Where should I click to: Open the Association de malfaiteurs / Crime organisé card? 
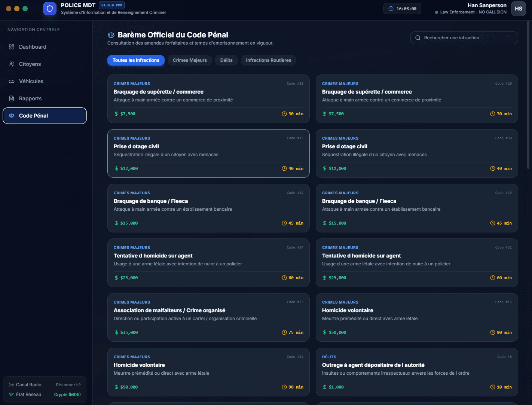[208, 317]
